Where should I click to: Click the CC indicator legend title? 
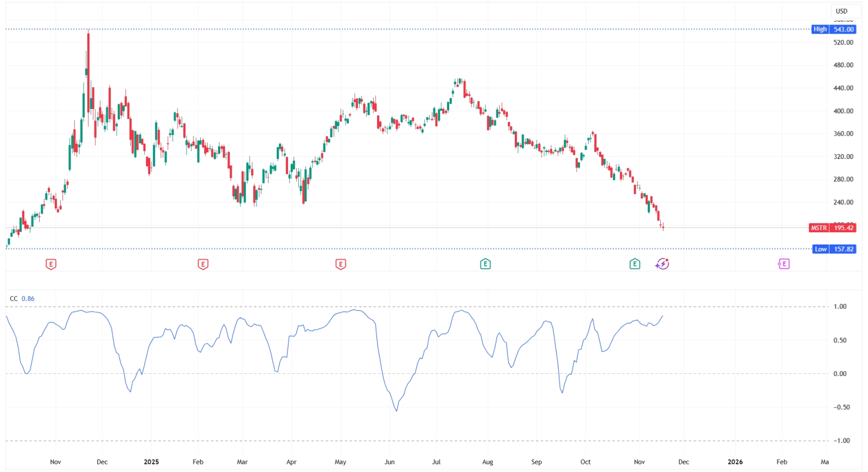pos(14,299)
